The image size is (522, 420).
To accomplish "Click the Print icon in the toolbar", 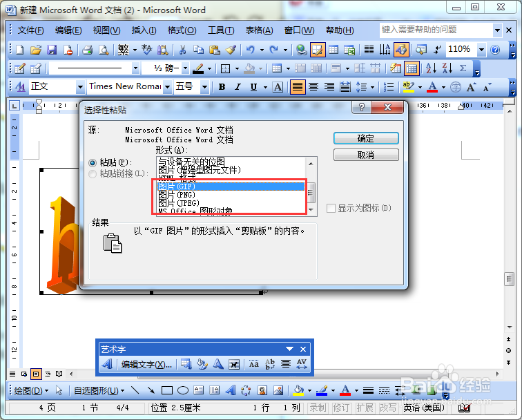I will point(88,50).
